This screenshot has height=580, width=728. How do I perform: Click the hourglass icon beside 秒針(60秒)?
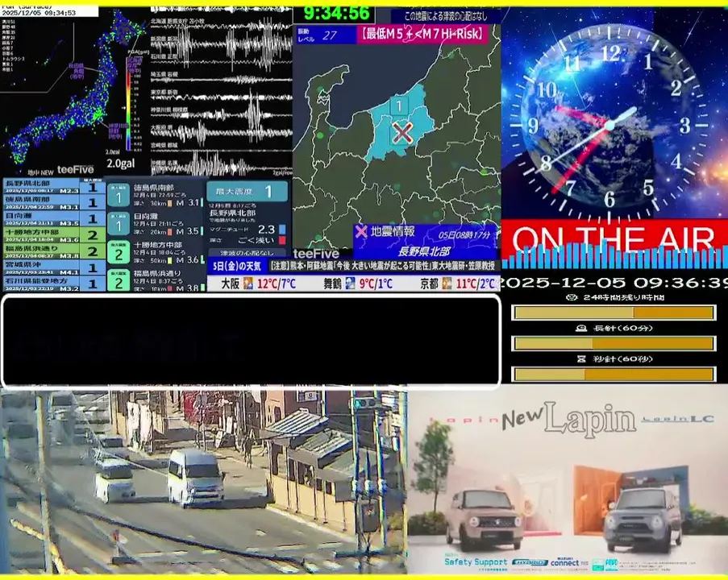[x=580, y=359]
